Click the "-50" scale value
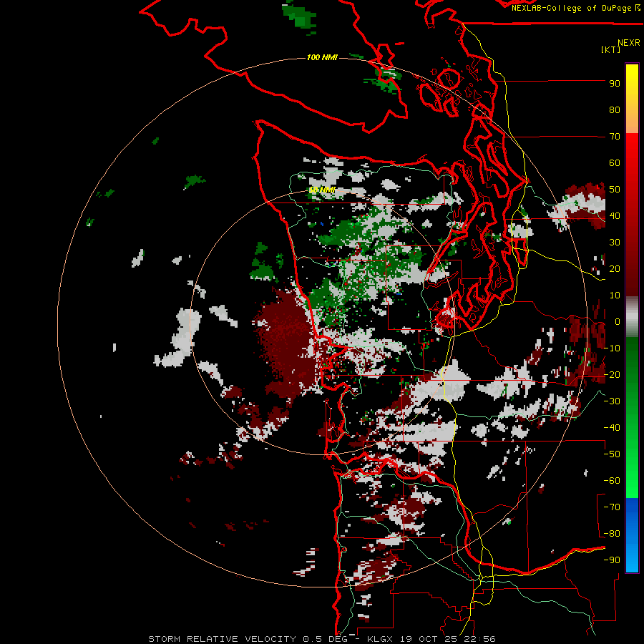The width and height of the screenshot is (644, 644). 612,454
